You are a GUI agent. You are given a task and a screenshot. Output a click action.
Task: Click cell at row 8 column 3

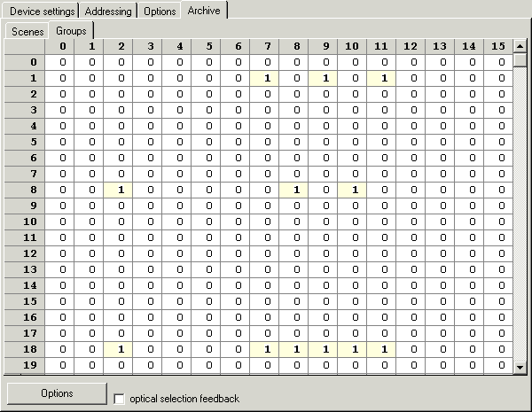pos(147,190)
